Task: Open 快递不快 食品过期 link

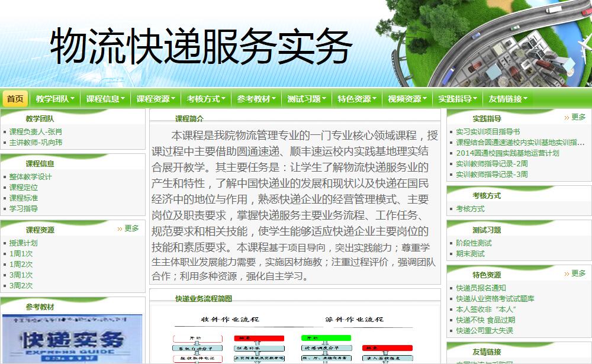Action: tap(485, 320)
